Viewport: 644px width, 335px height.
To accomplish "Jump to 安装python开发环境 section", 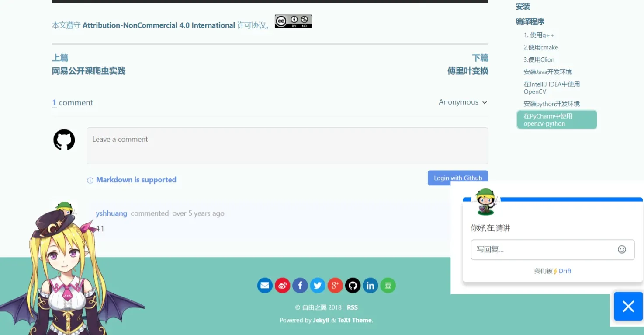I will click(552, 104).
